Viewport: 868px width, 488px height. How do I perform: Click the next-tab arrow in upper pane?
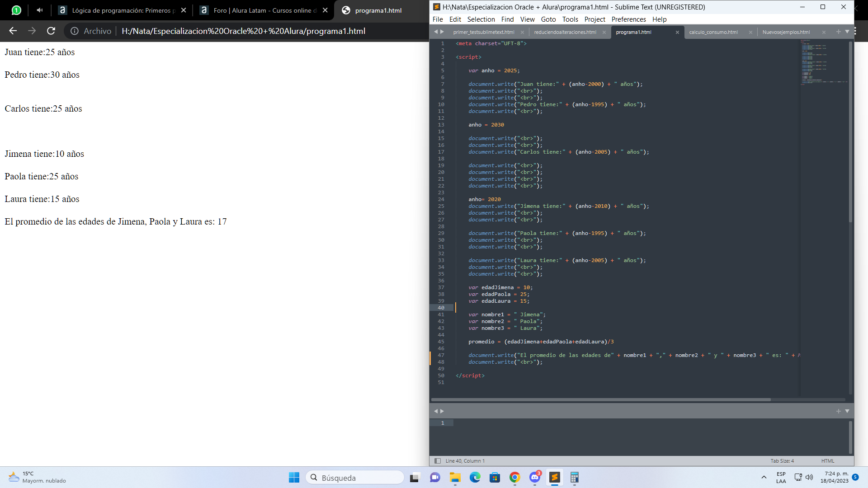tap(442, 32)
